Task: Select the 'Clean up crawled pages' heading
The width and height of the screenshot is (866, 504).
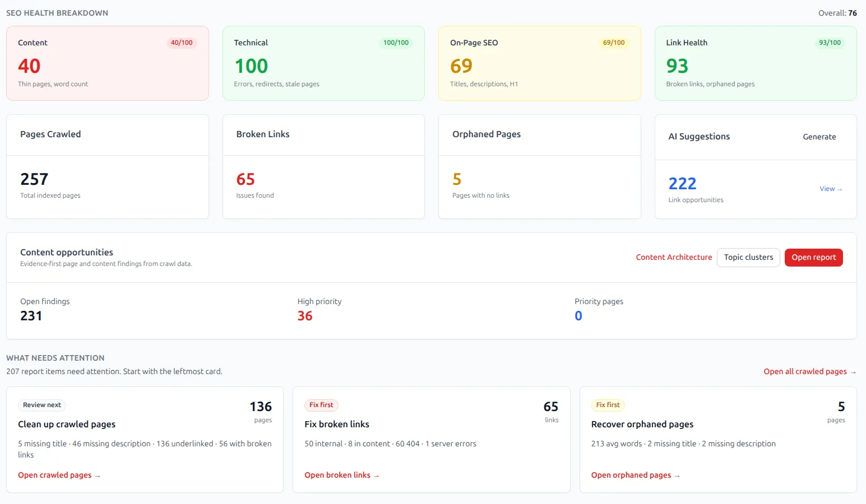Action: click(x=67, y=424)
